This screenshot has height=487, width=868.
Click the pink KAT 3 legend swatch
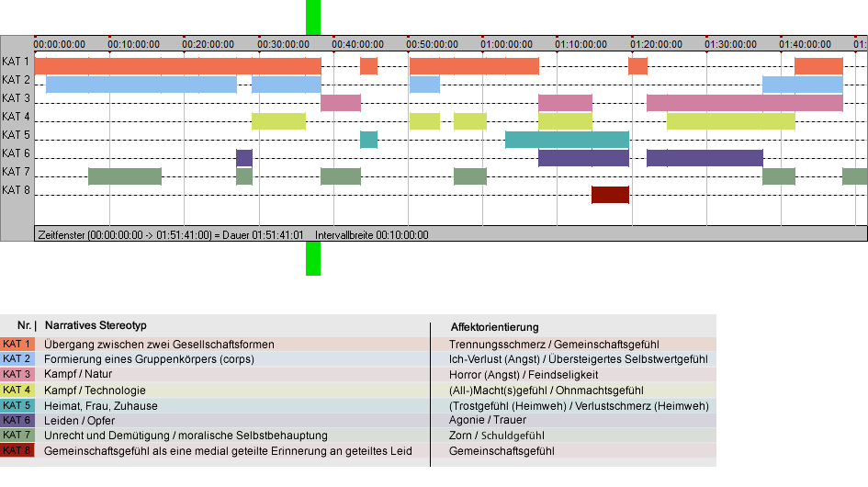[17, 375]
